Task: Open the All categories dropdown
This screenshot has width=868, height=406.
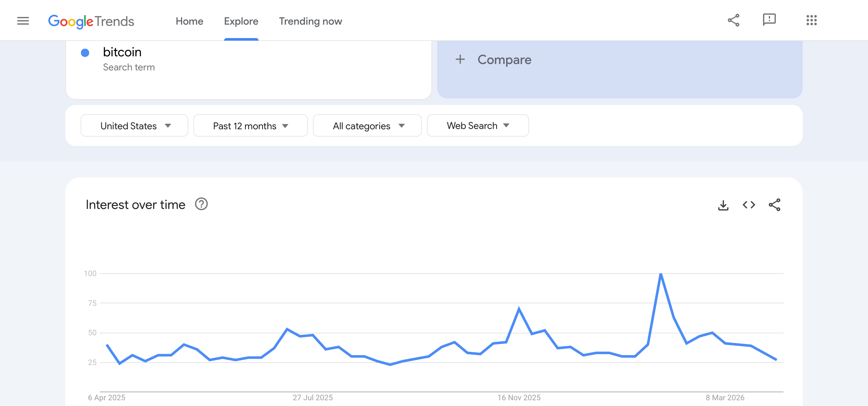Action: [x=367, y=125]
